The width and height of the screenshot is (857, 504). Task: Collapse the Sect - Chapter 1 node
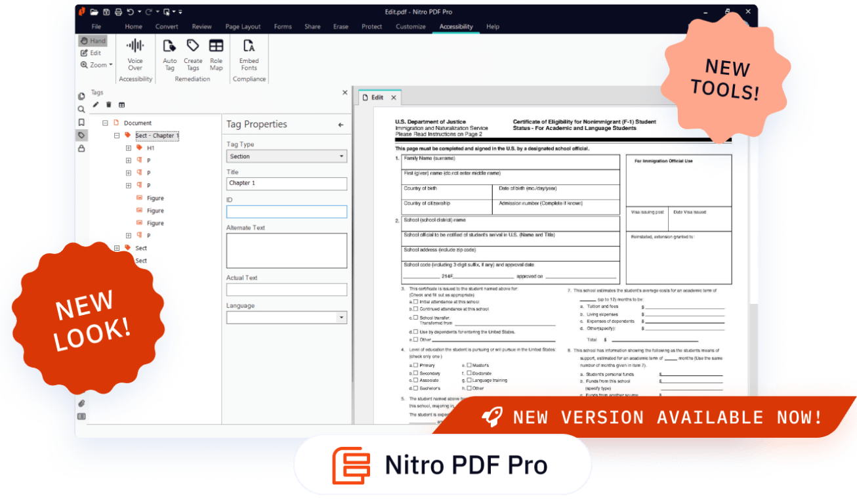click(117, 136)
